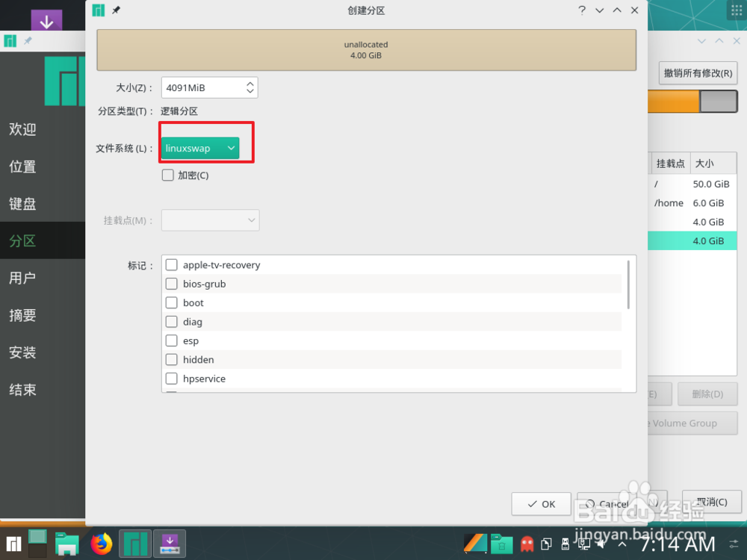Click the 大小 column header
The height and width of the screenshot is (560, 747).
713,164
